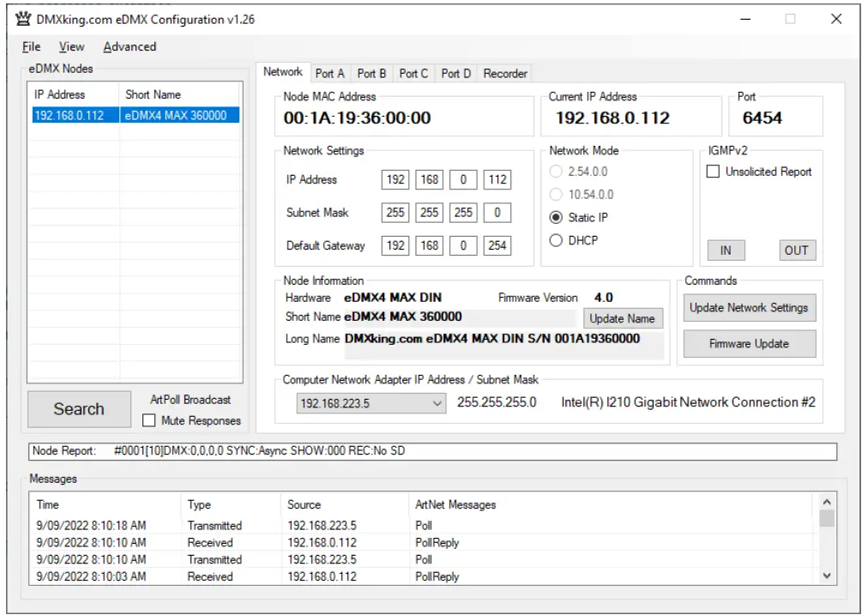Open the network adapter dropdown
868x615 pixels.
tap(438, 401)
